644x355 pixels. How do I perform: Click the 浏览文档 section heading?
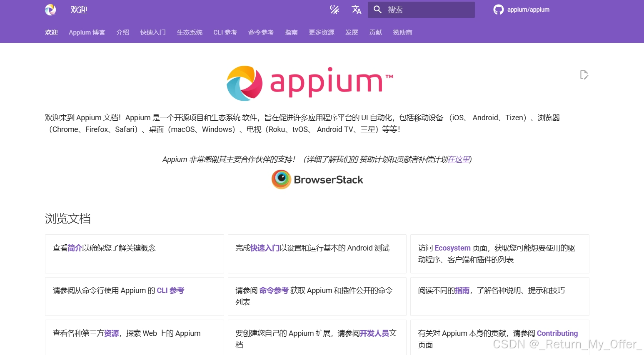click(68, 218)
